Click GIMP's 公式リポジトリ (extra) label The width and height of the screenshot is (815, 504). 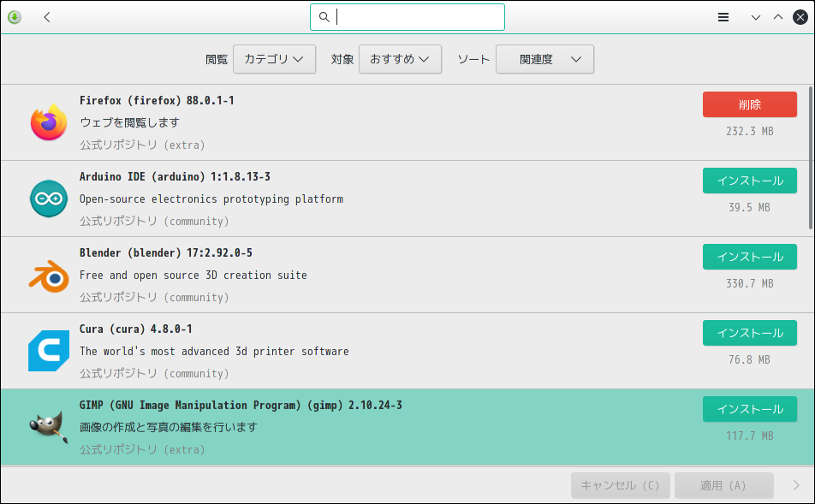(142, 449)
